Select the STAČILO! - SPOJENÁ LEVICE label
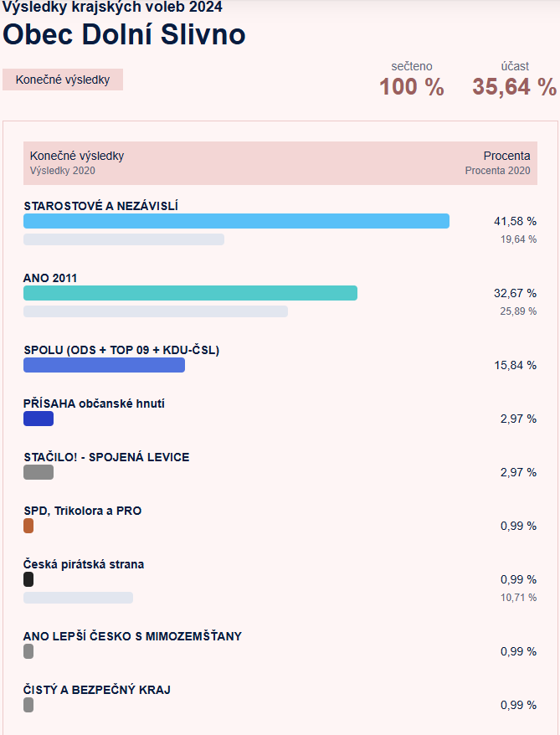 106,457
